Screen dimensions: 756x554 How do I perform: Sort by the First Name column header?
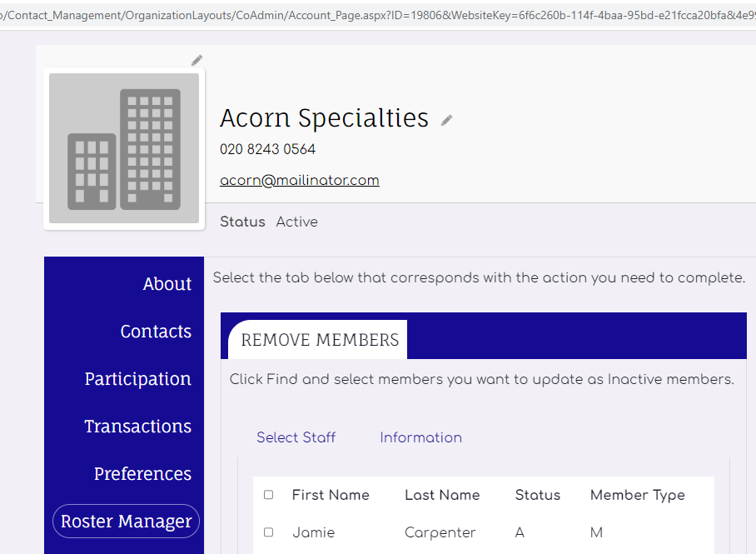pyautogui.click(x=331, y=495)
